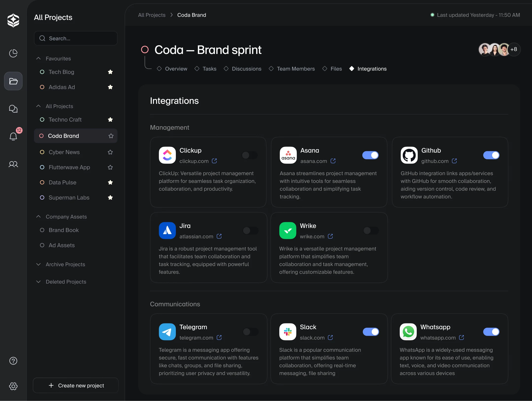Open the team people icon in sidebar
This screenshot has width=532, height=401.
(x=13, y=164)
